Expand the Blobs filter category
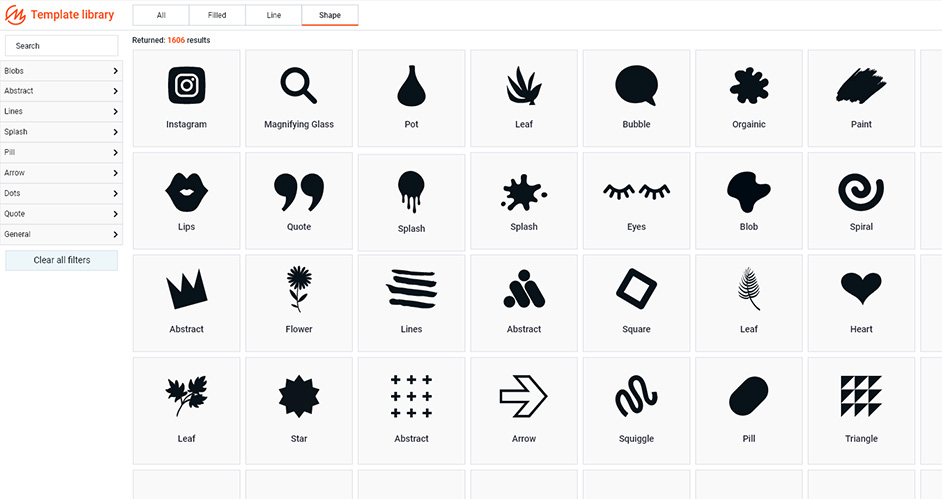The image size is (942, 499). tap(61, 71)
